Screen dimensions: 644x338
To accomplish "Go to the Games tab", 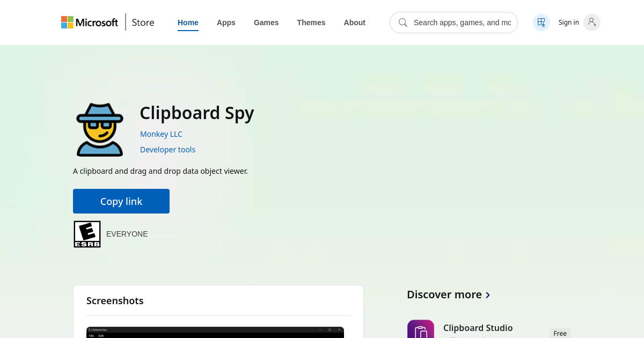I will click(266, 23).
